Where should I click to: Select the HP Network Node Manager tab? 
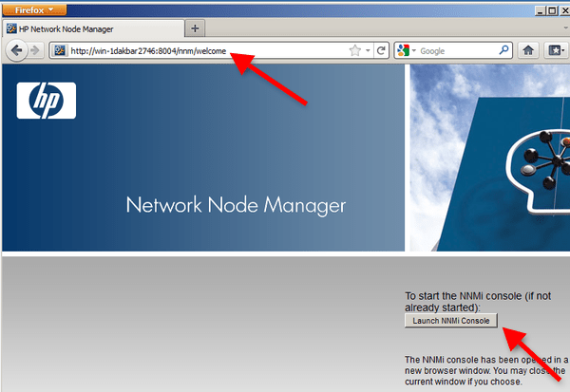(93, 28)
